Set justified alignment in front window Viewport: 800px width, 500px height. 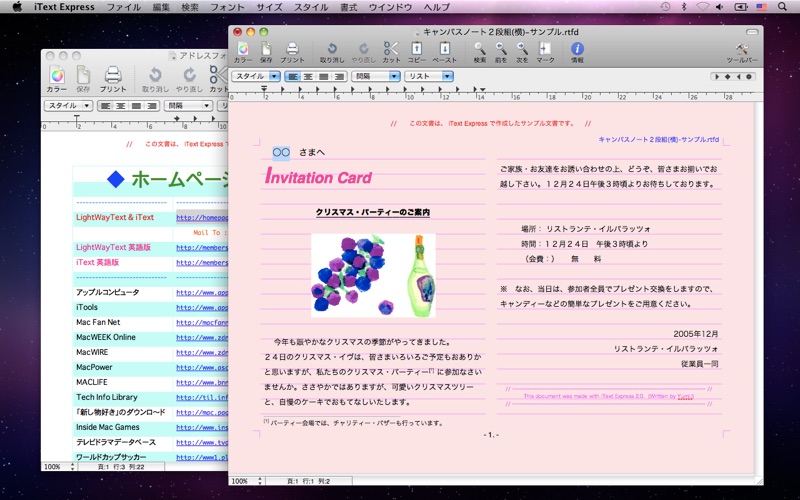(x=323, y=77)
